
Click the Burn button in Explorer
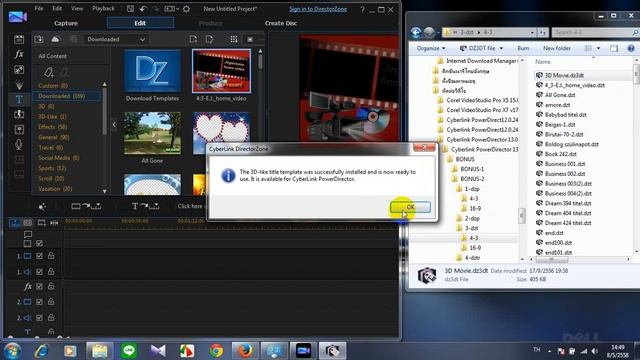click(523, 48)
